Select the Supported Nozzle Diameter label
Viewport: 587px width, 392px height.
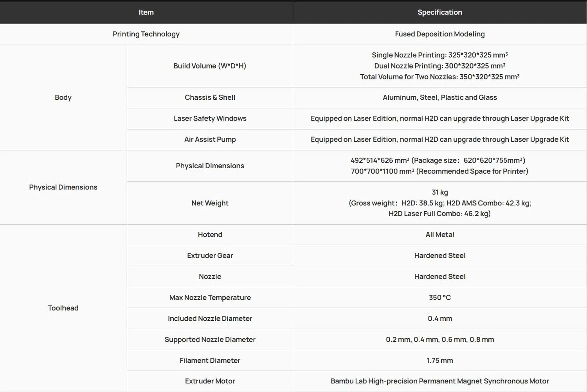pyautogui.click(x=210, y=339)
